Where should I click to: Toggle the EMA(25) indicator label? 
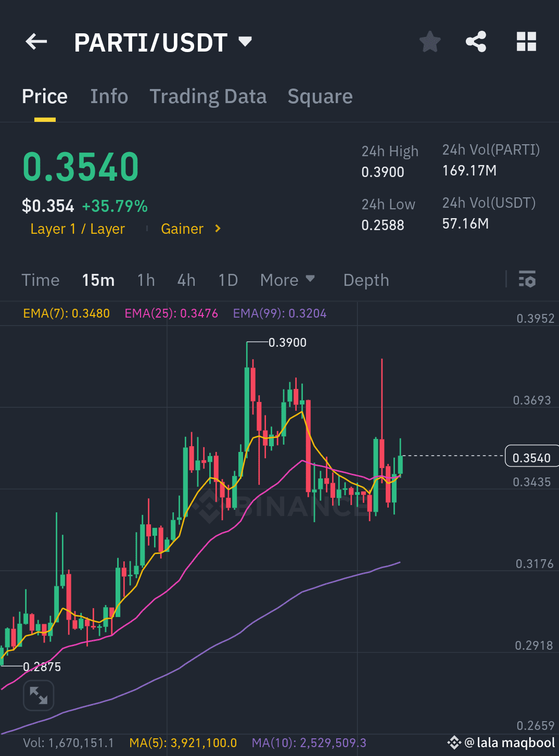[171, 313]
